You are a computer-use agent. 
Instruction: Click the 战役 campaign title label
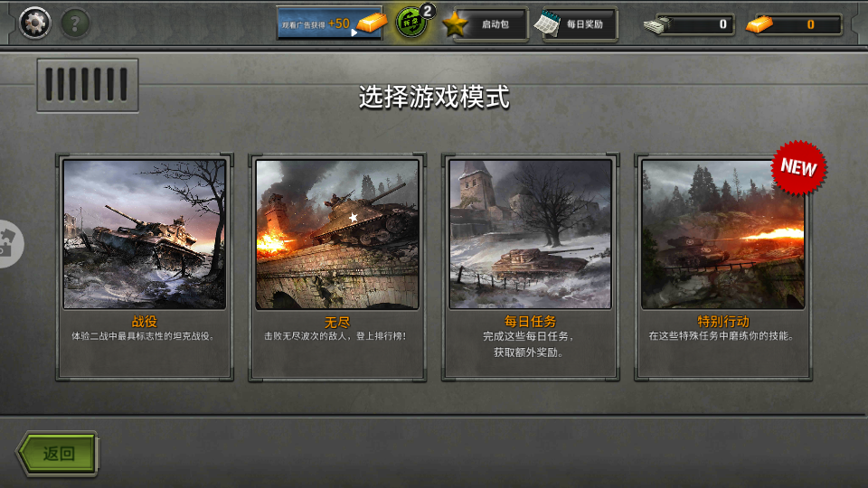pos(145,322)
